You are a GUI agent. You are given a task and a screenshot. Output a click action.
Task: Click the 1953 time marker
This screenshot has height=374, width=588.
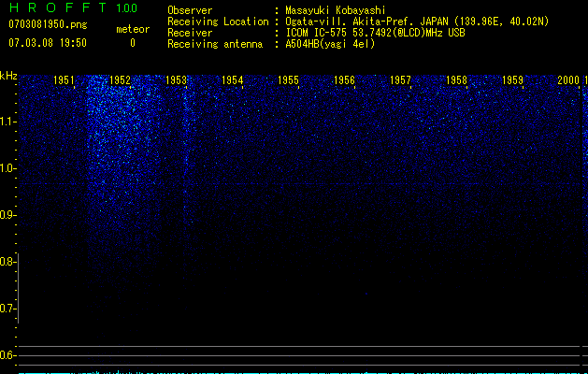(177, 79)
